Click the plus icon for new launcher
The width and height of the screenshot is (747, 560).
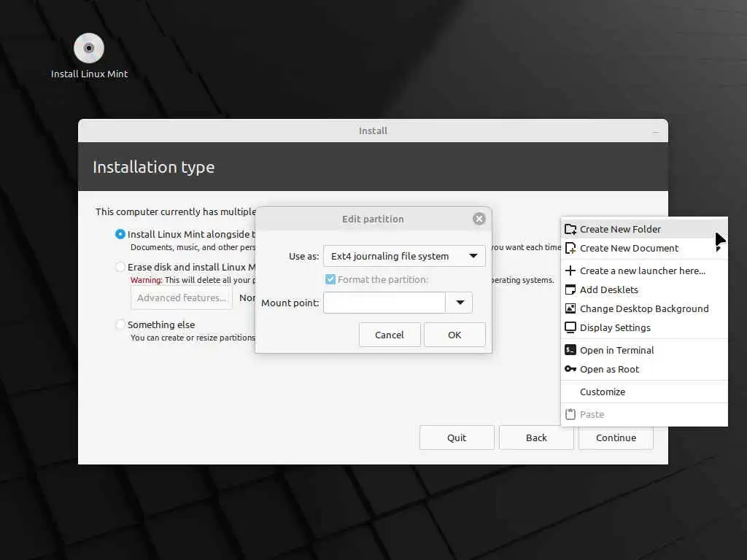click(x=570, y=271)
